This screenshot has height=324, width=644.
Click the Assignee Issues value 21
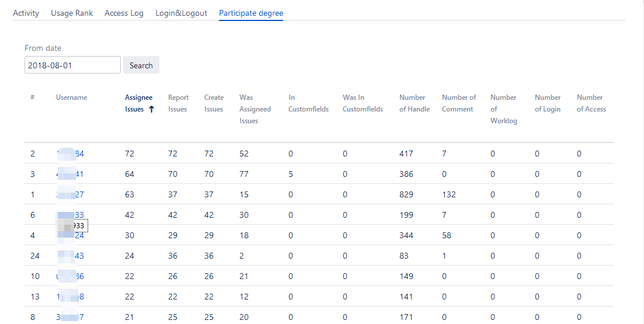click(x=130, y=317)
